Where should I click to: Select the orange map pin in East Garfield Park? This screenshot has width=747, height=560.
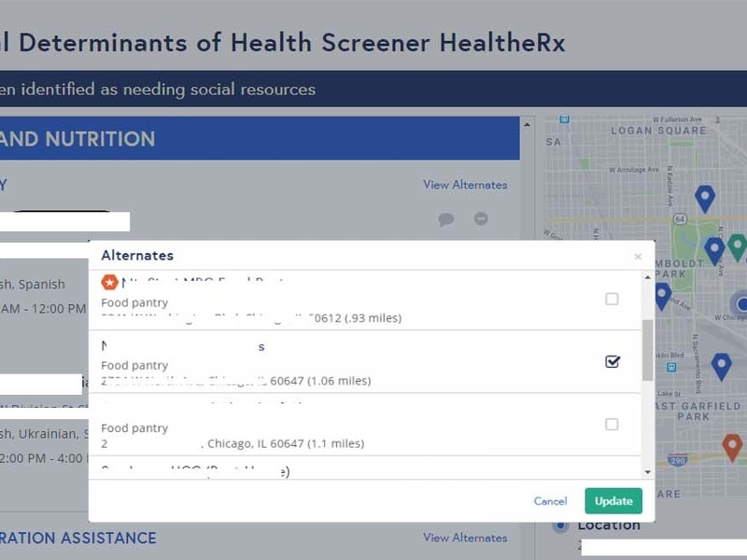(x=732, y=447)
